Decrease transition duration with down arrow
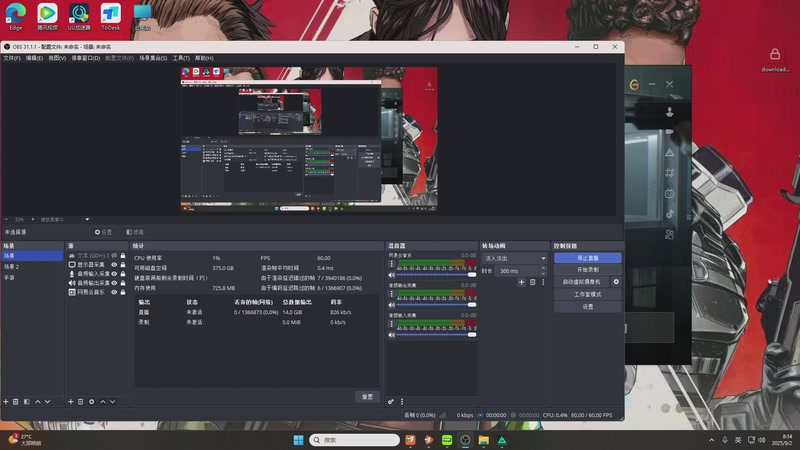Screen dimensions: 800x450 pyautogui.click(x=543, y=274)
